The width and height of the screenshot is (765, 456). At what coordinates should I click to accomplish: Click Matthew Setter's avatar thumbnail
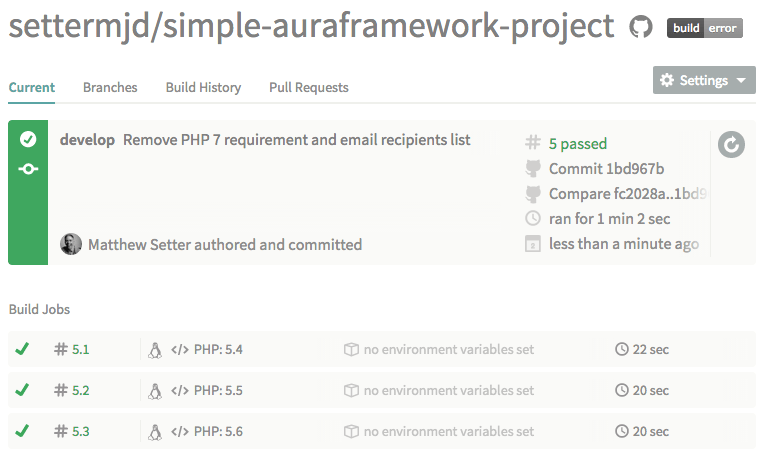[71, 244]
